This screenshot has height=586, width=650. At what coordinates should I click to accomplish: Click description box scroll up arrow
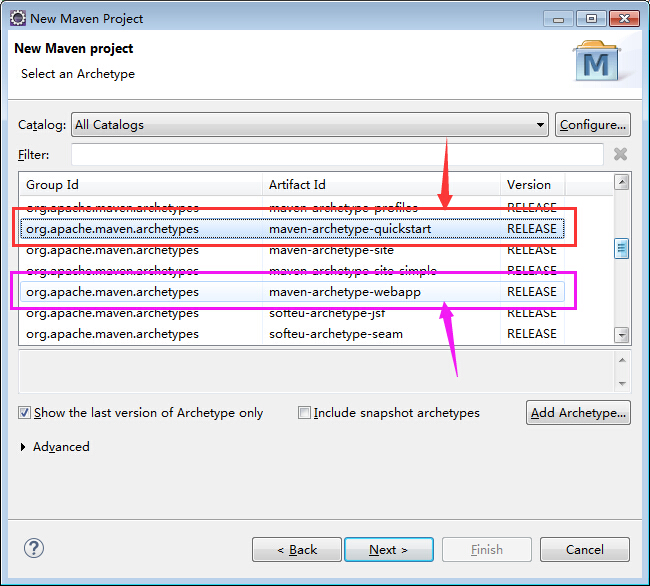(x=622, y=360)
